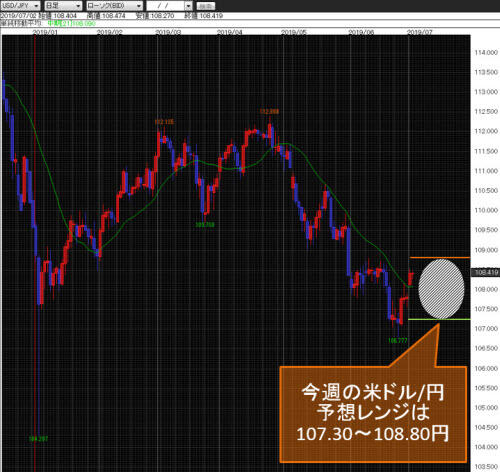
Task: Click the 2019/05 date axis label
Action: pos(294,32)
